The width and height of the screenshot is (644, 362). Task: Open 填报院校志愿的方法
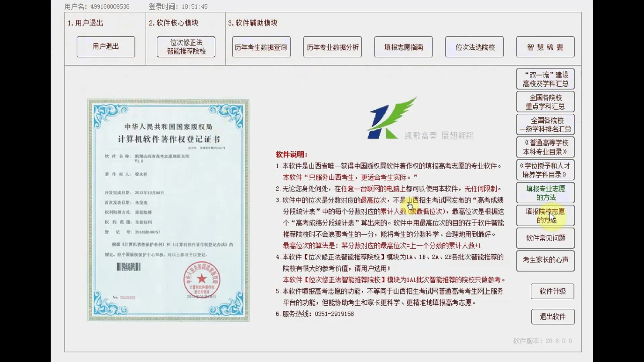pos(545,216)
